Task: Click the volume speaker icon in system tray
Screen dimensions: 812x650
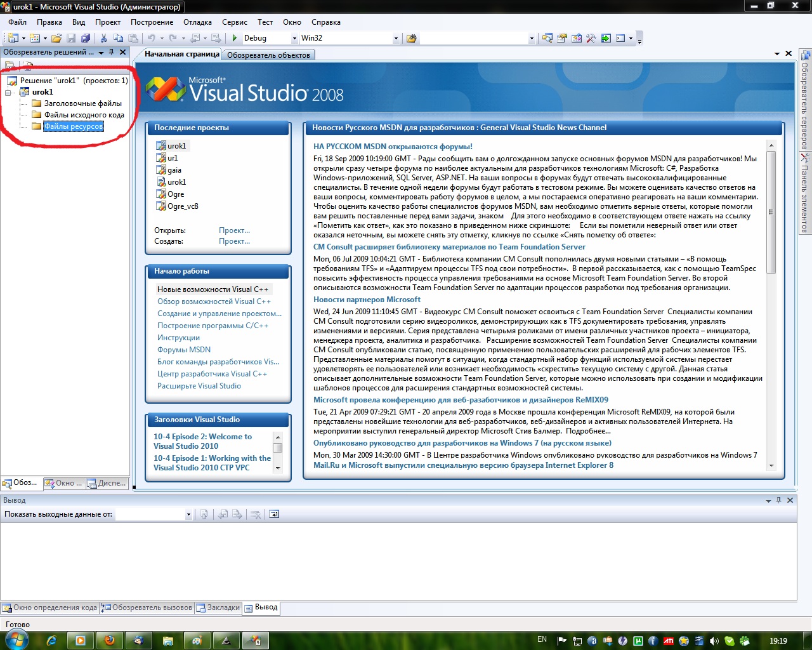Action: coord(714,641)
